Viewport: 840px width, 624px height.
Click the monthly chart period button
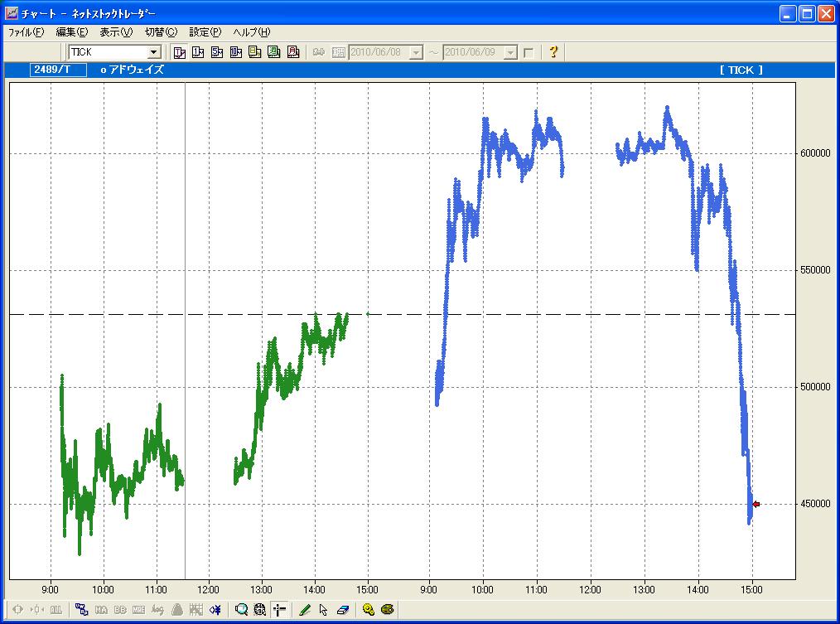point(292,52)
